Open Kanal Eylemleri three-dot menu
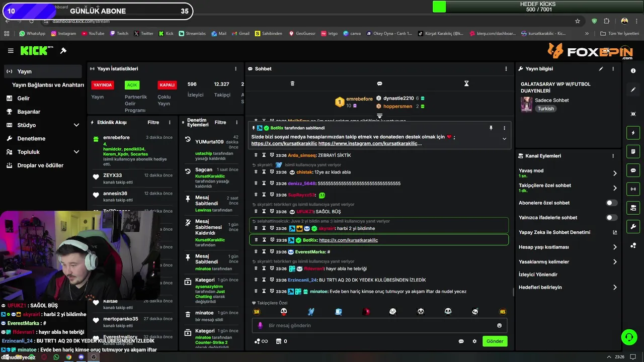The width and height of the screenshot is (644, 362). 613,156
